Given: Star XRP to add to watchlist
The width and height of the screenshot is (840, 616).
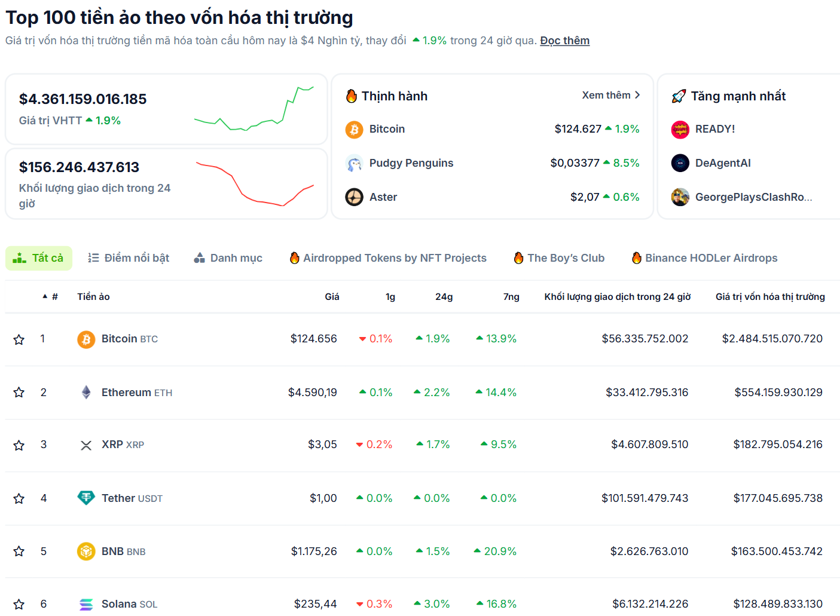Looking at the screenshot, I should pos(19,445).
